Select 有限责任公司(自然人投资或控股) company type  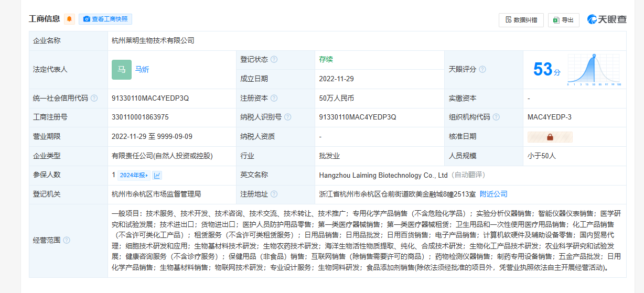point(163,156)
